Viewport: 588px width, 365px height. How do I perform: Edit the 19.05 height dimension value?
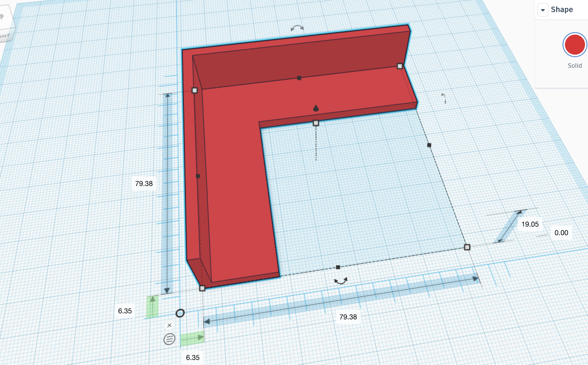(x=530, y=224)
